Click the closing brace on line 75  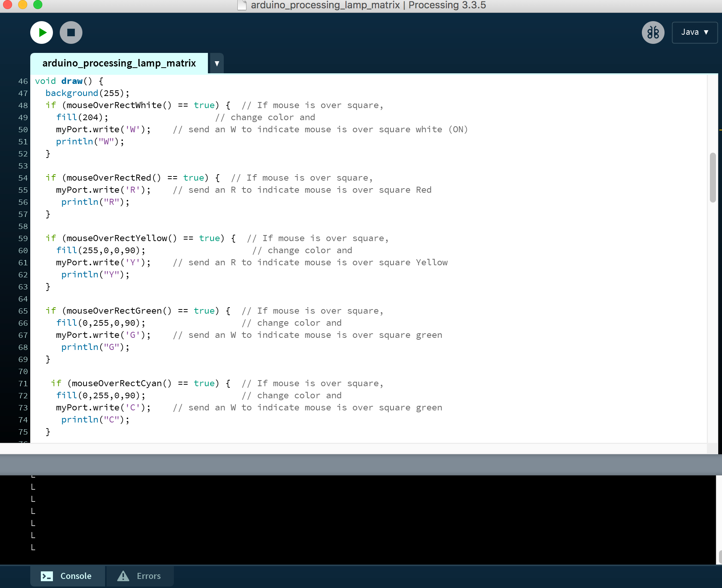(48, 432)
